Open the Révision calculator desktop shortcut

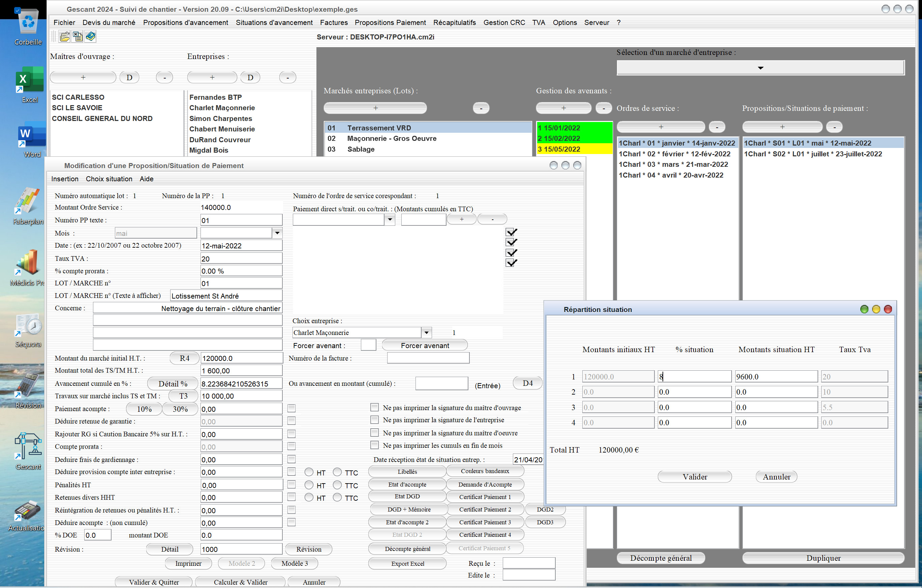28,391
